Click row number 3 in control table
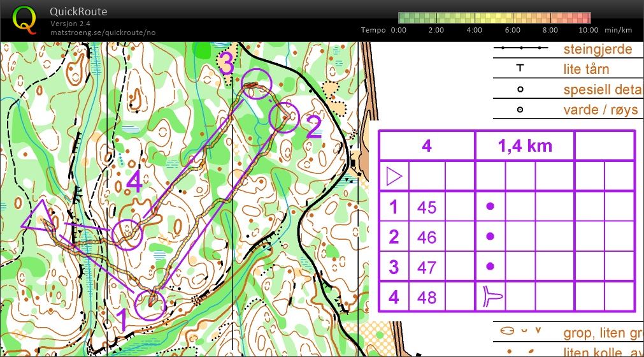Screen dimensions: 644x357 tap(394, 268)
